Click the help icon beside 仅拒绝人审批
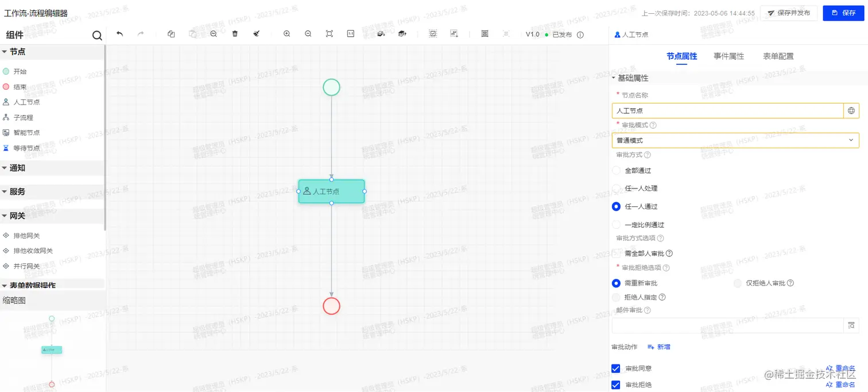The image size is (868, 392). click(x=790, y=283)
